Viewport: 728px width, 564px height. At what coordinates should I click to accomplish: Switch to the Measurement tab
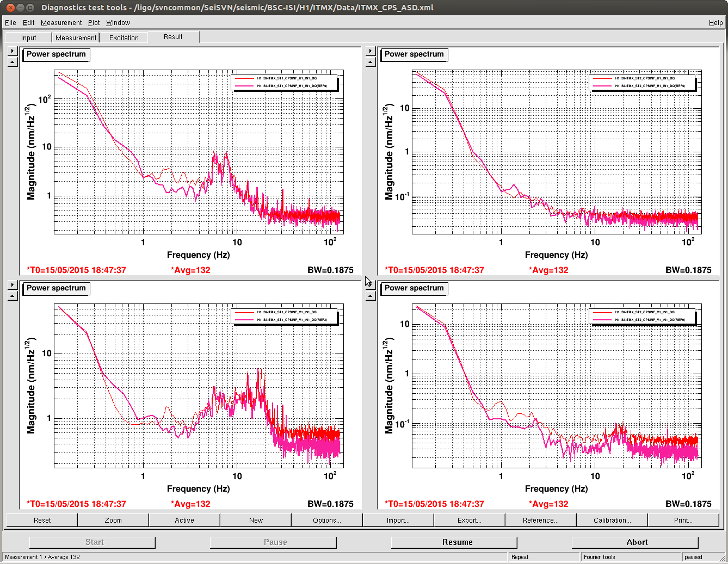[76, 38]
